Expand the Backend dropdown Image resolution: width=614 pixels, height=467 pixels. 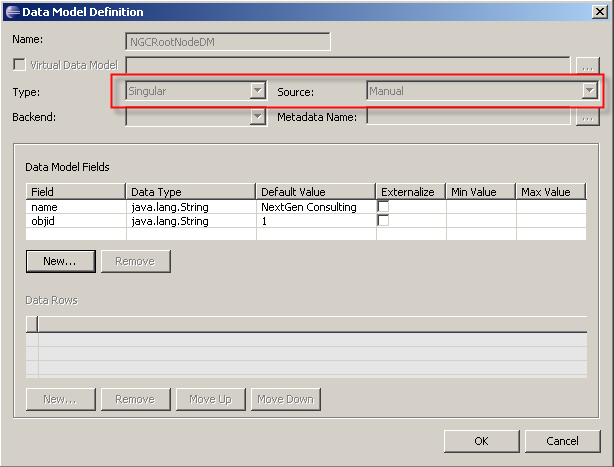pyautogui.click(x=257, y=117)
